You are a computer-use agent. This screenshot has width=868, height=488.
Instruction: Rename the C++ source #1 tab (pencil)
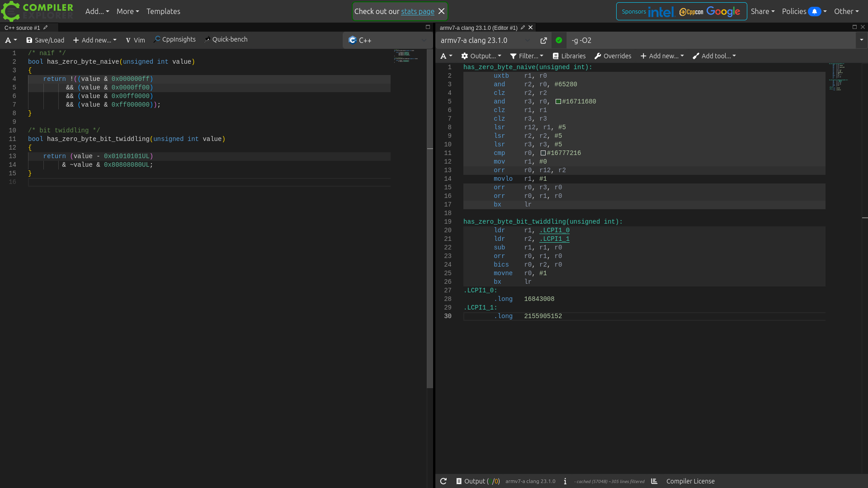[46, 28]
